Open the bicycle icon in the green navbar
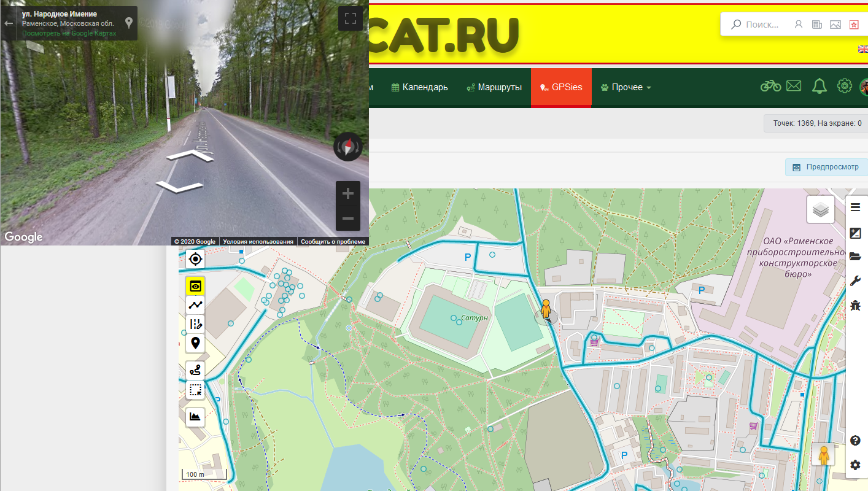The width and height of the screenshot is (868, 491). click(x=770, y=86)
